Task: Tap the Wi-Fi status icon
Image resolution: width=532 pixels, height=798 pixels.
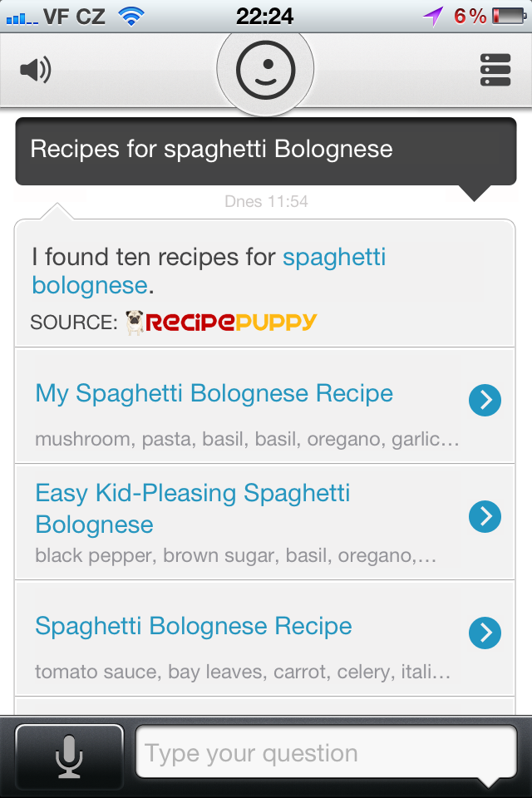Action: point(131,15)
